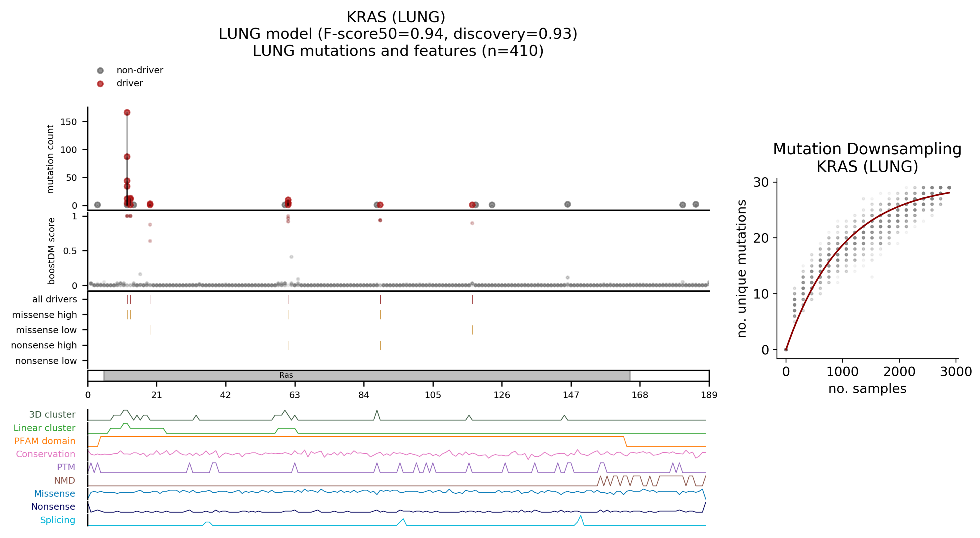
Task: Click the PTM track label
Action: (66, 467)
